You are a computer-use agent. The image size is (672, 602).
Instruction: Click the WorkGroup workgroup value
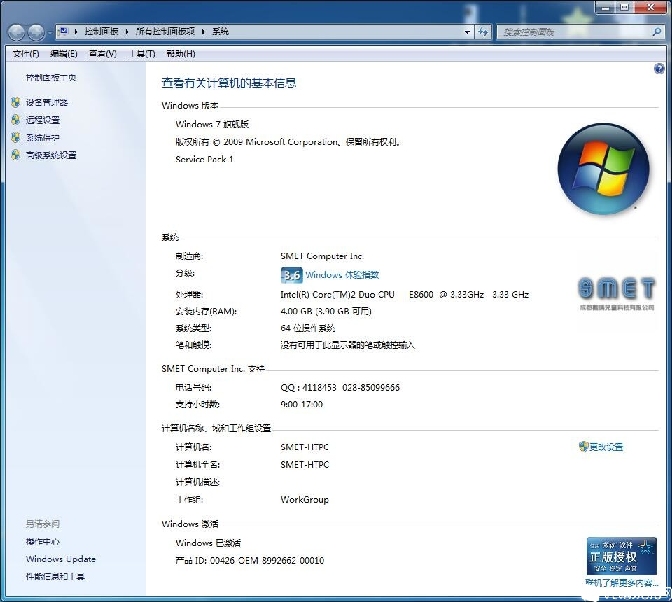pyautogui.click(x=305, y=500)
